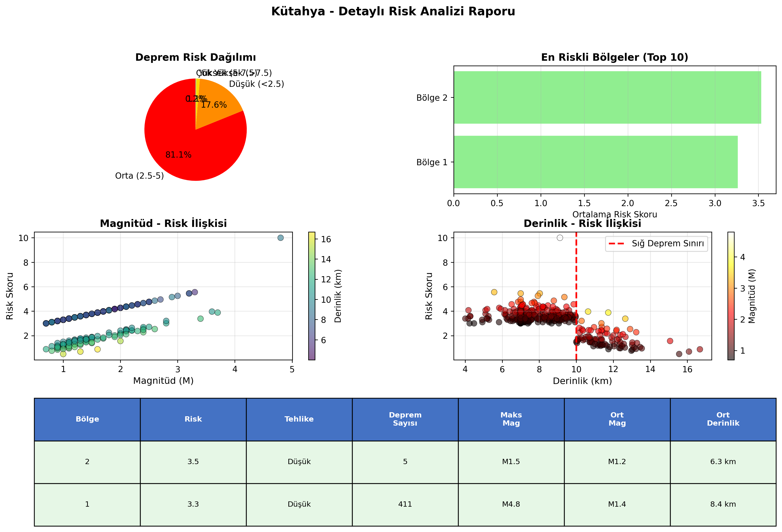The width and height of the screenshot is (782, 532).
Task: Click the Deprem Risk Dağılımı chart title
Action: click(x=195, y=57)
